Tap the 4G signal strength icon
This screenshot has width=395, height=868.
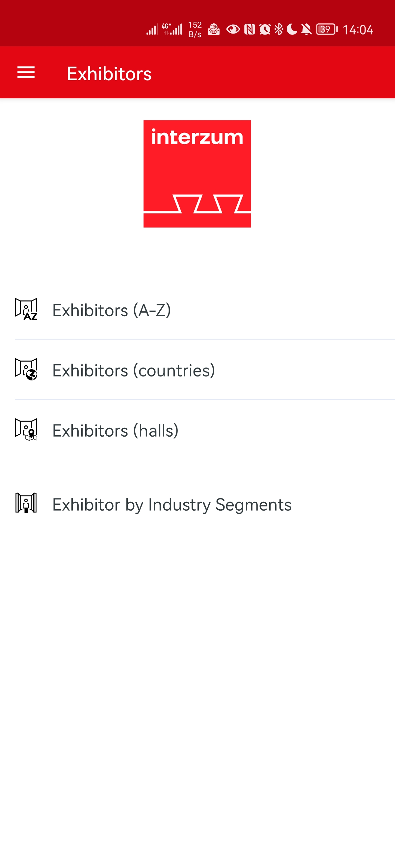[173, 29]
